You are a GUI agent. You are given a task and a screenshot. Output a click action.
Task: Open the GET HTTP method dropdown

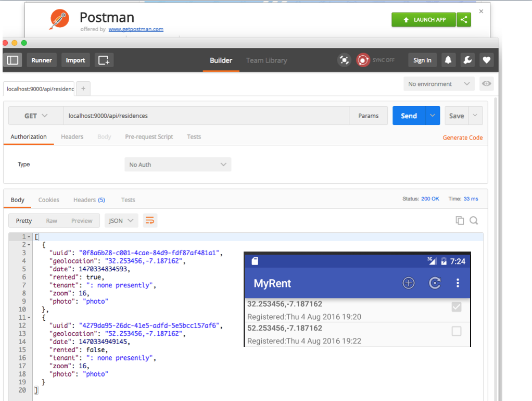click(35, 115)
